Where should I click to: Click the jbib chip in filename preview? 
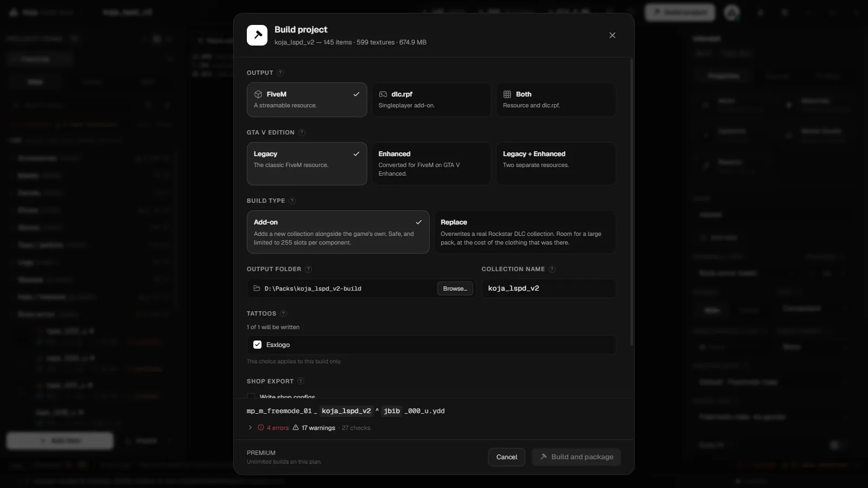(392, 411)
